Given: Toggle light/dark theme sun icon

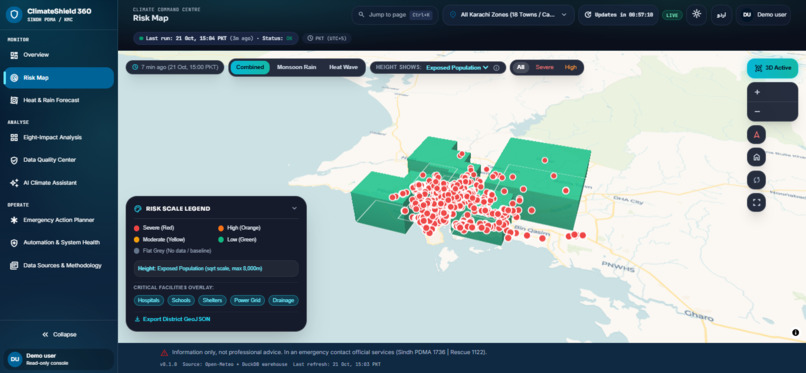Looking at the screenshot, I should [x=697, y=14].
